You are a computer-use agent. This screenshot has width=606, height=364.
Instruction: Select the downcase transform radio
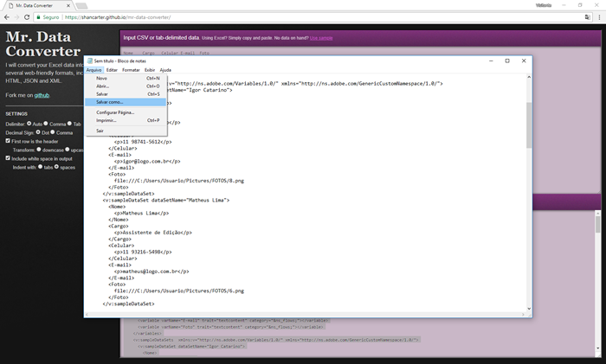(x=39, y=150)
